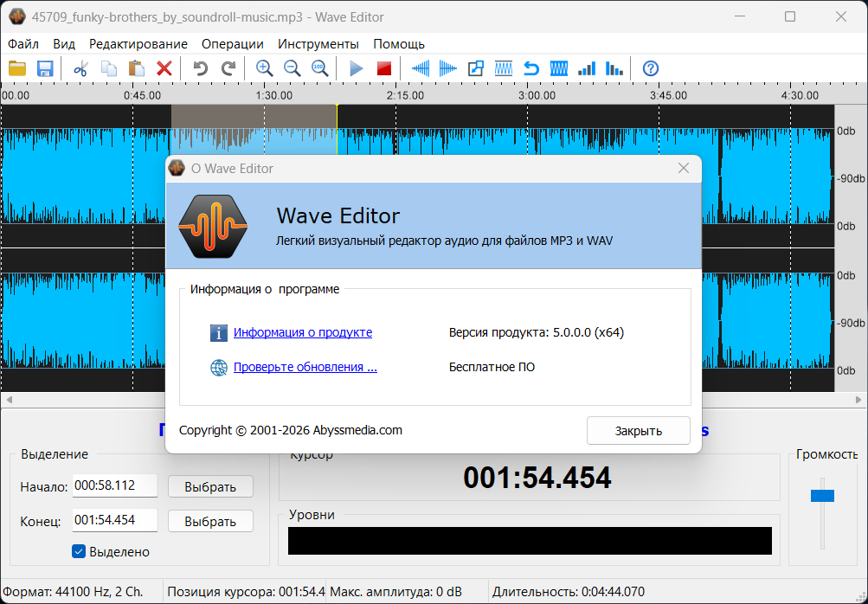Click the 3:00.00 mark on the timeline

point(537,95)
